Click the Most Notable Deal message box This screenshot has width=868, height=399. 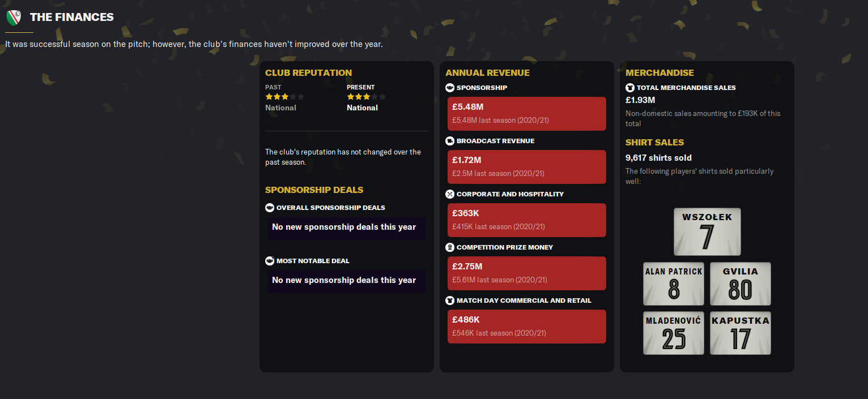point(346,281)
